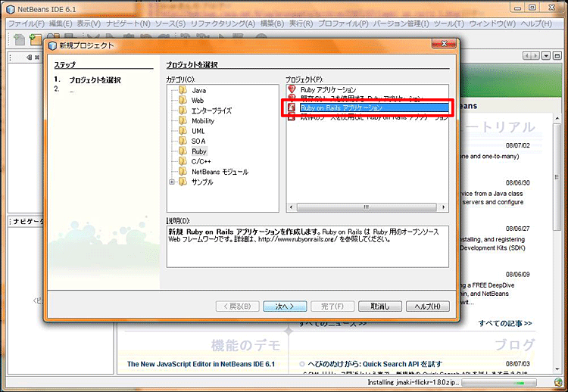Click the 完了(F) button
Image resolution: width=568 pixels, height=392 pixels.
point(332,306)
